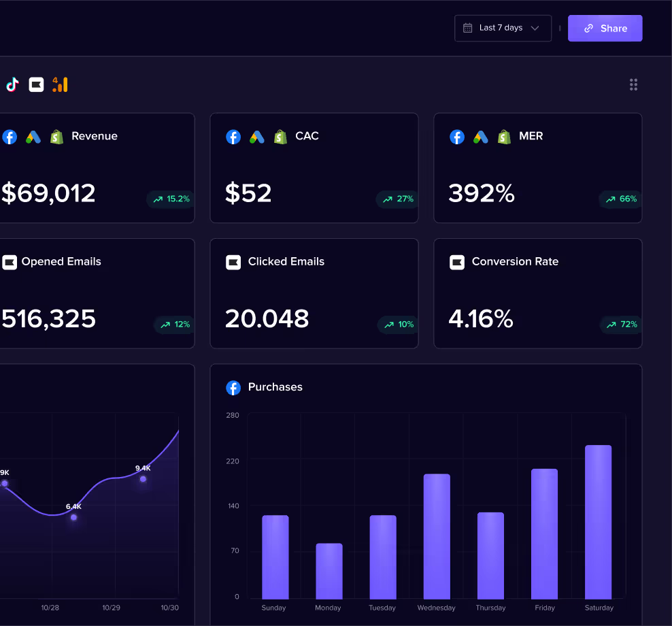Click the Wednesday axis label
672x626 pixels.
click(436, 608)
